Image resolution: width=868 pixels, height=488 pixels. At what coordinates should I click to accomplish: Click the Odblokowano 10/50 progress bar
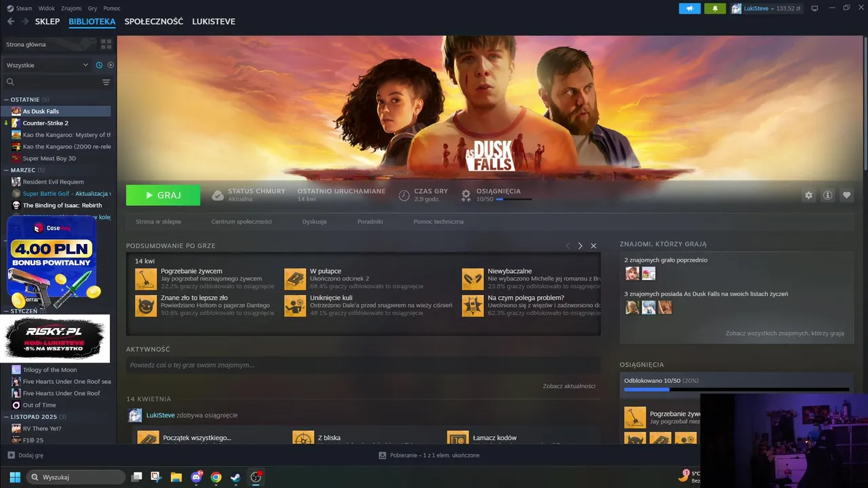736,390
